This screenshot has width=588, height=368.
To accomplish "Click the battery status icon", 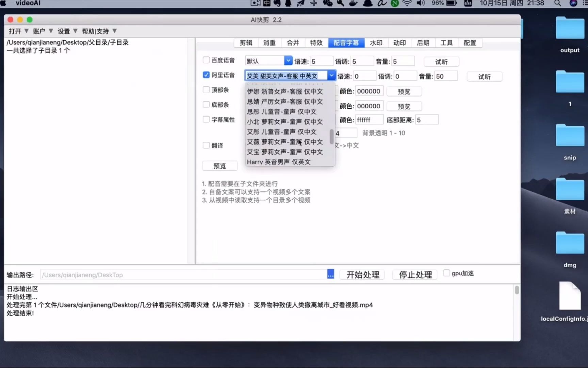I will pos(452,3).
